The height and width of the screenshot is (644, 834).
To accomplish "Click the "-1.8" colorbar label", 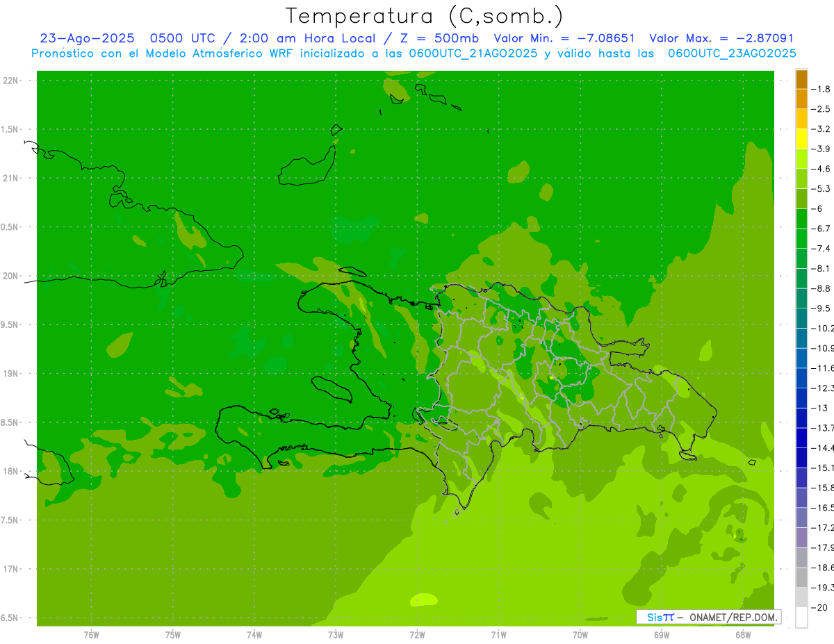I will (821, 89).
